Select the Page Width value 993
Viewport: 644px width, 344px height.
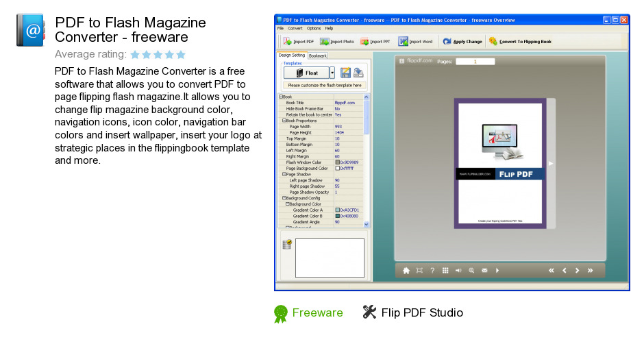[x=338, y=127]
